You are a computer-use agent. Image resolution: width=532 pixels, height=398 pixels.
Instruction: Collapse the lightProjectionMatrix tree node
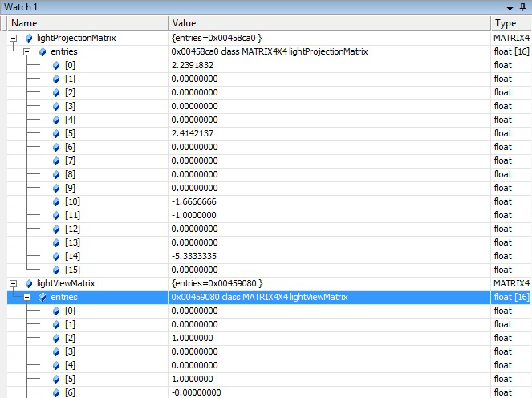click(14, 38)
